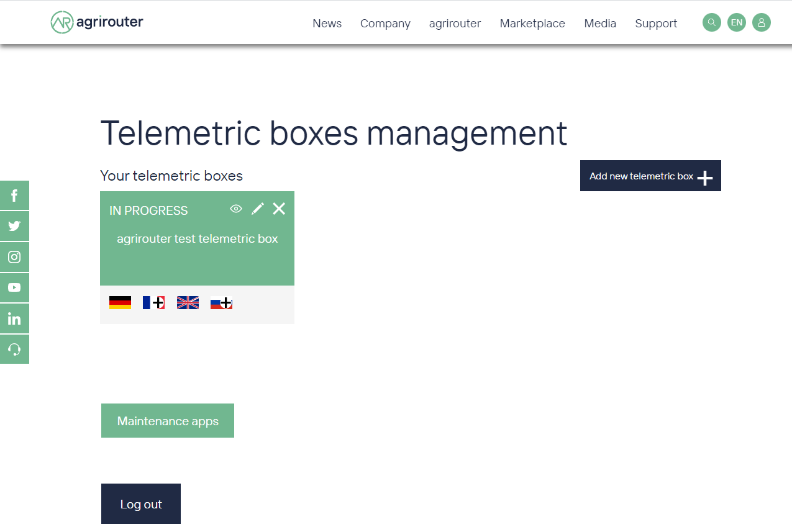
Task: Open the YouTube sidebar icon
Action: [x=14, y=287]
